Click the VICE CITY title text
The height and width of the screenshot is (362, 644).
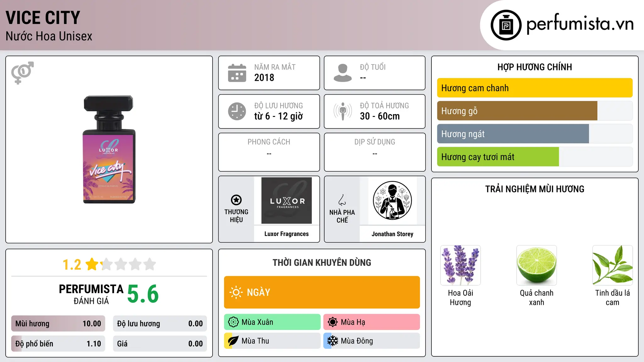pyautogui.click(x=43, y=18)
